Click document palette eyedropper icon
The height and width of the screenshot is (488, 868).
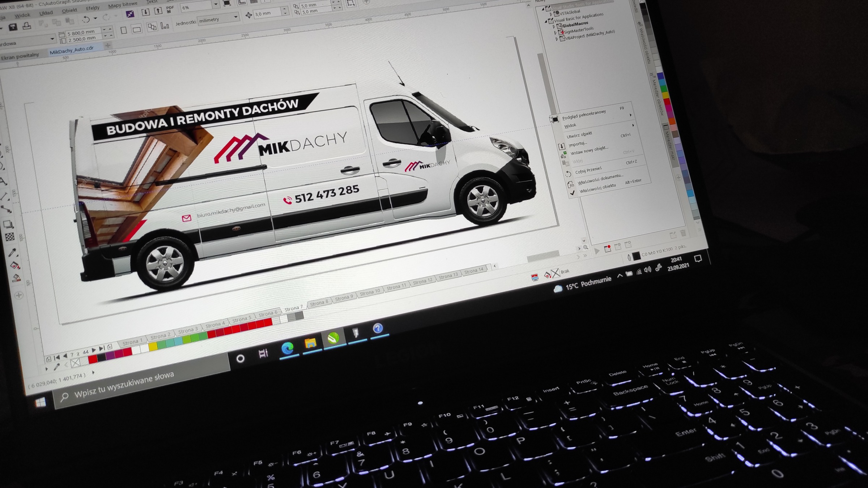point(57,367)
